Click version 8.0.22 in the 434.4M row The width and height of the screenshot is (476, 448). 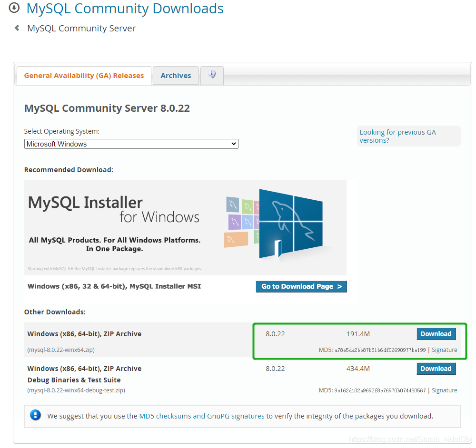275,369
